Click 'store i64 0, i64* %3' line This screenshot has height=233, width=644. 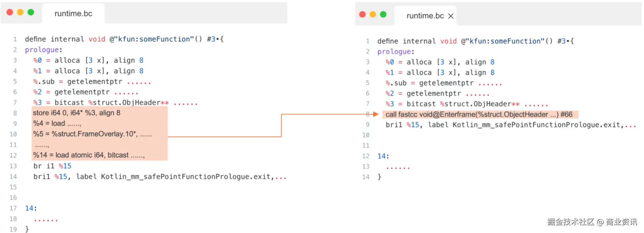pyautogui.click(x=77, y=113)
